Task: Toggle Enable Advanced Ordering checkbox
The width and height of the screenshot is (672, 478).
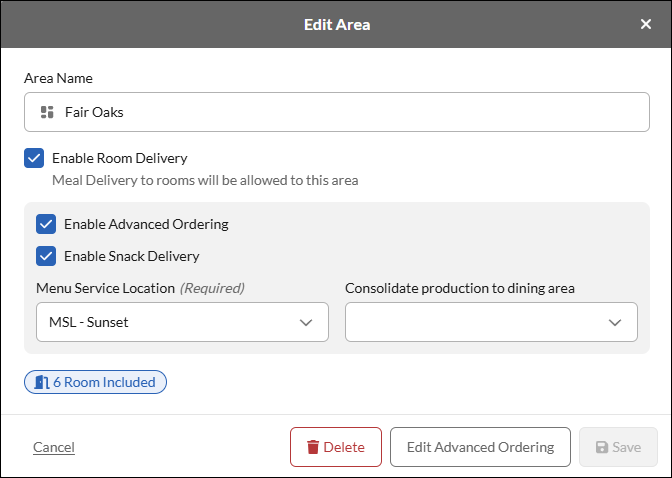Action: pyautogui.click(x=46, y=224)
